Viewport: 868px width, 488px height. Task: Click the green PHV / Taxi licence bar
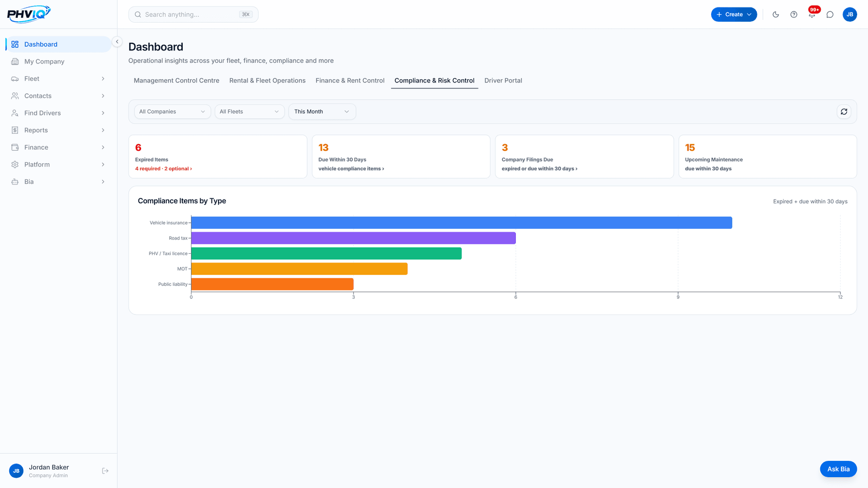pyautogui.click(x=327, y=253)
